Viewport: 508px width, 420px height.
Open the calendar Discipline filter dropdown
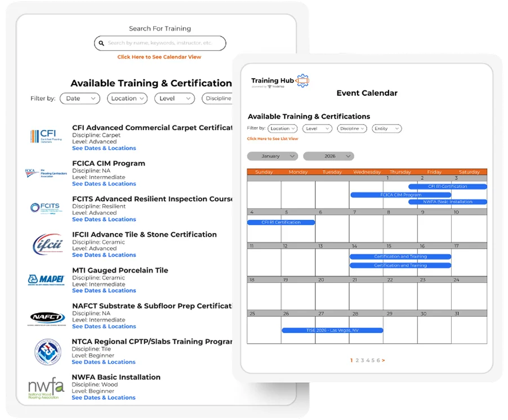[x=352, y=128]
